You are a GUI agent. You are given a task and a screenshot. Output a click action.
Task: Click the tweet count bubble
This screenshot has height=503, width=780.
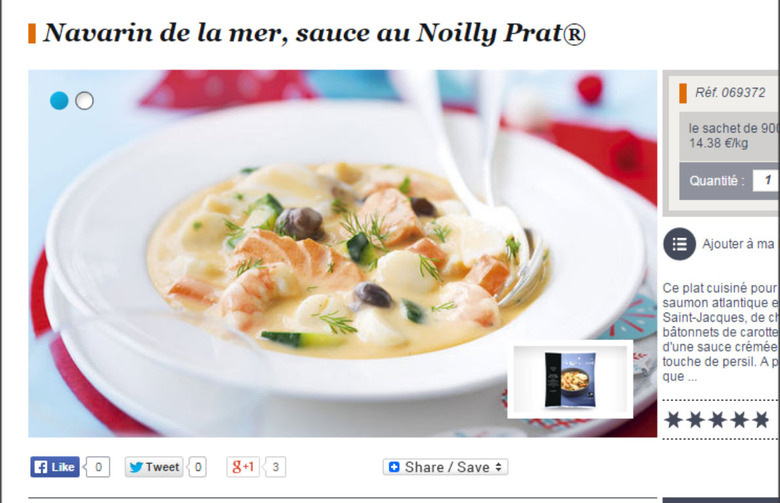pyautogui.click(x=197, y=467)
